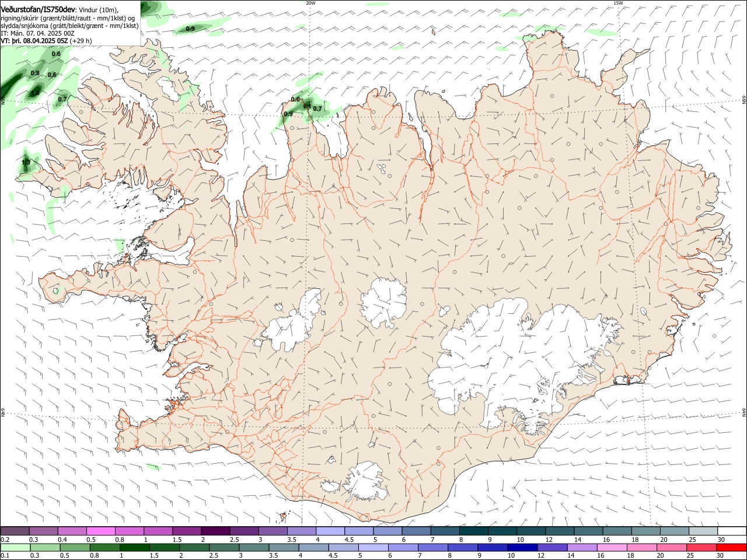Click the '1.3' precipitation value off the Westfjords
Image resolution: width=747 pixels, height=560 pixels.
tap(26, 162)
